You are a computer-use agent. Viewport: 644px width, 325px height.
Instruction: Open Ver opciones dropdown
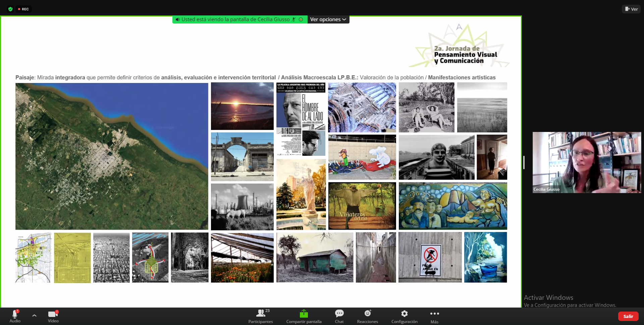(x=328, y=19)
